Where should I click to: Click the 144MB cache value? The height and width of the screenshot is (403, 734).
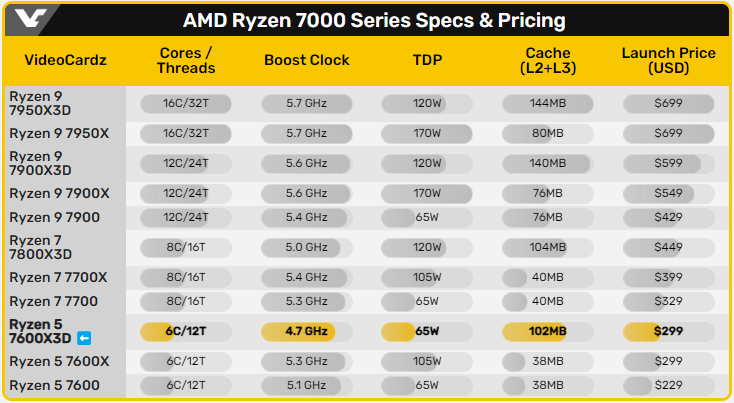click(x=547, y=103)
